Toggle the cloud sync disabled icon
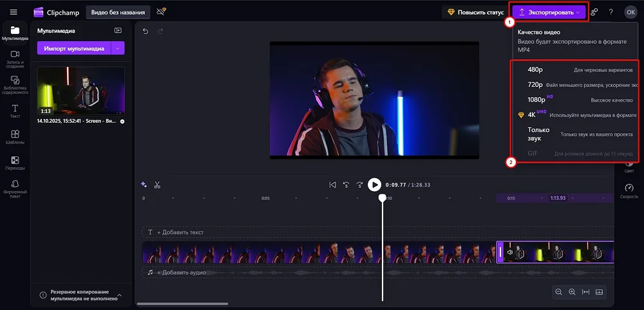This screenshot has width=644, height=310. tap(161, 12)
